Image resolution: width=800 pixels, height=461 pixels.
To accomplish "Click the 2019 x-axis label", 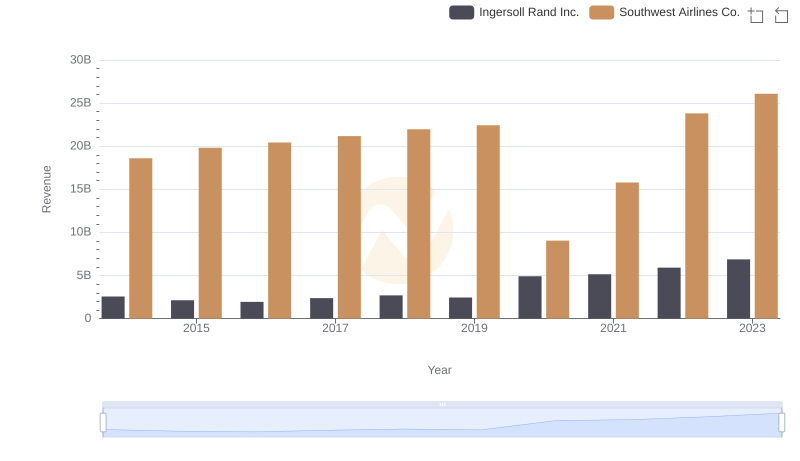I will coord(474,328).
